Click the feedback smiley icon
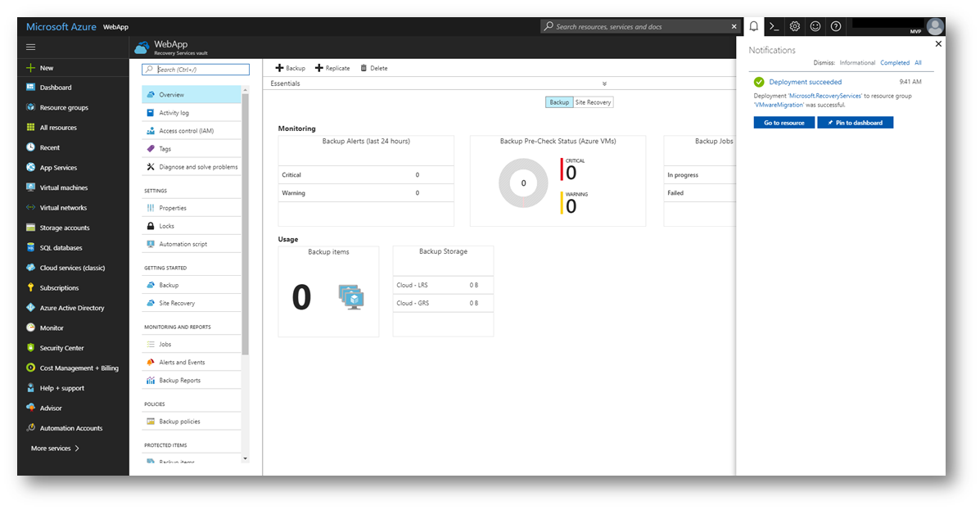980x510 pixels. [815, 26]
